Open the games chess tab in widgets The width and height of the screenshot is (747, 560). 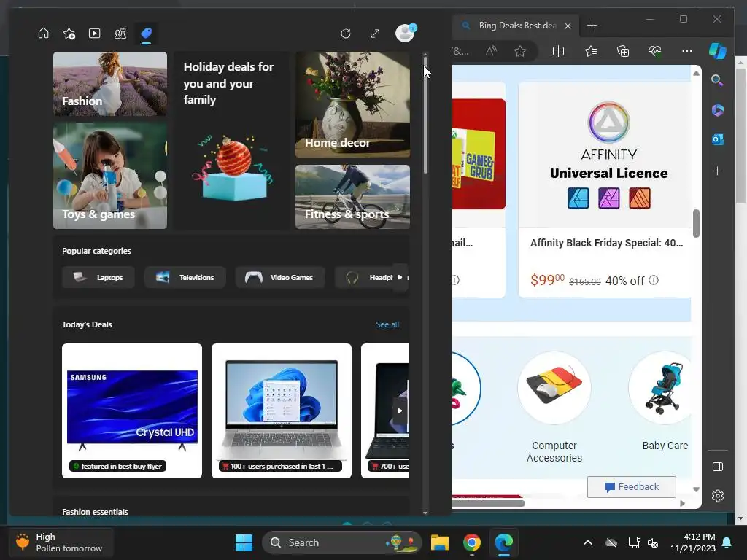pos(120,34)
